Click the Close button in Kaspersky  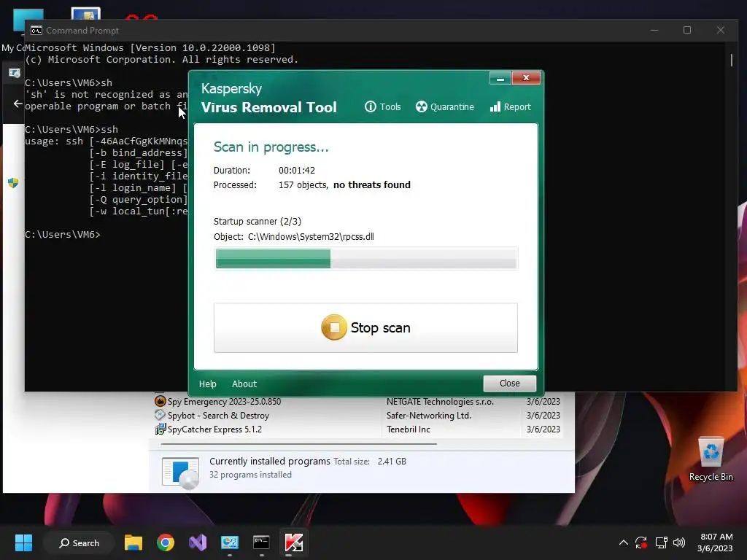(509, 384)
